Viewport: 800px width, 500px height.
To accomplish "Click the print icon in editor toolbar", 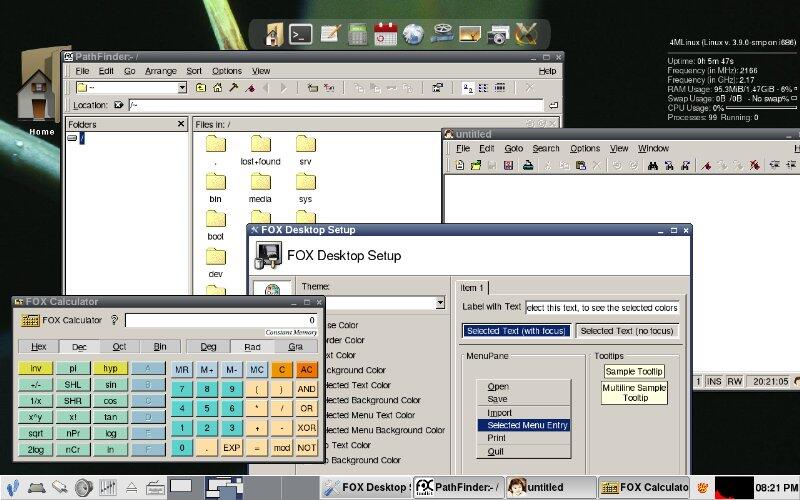I will tap(526, 165).
